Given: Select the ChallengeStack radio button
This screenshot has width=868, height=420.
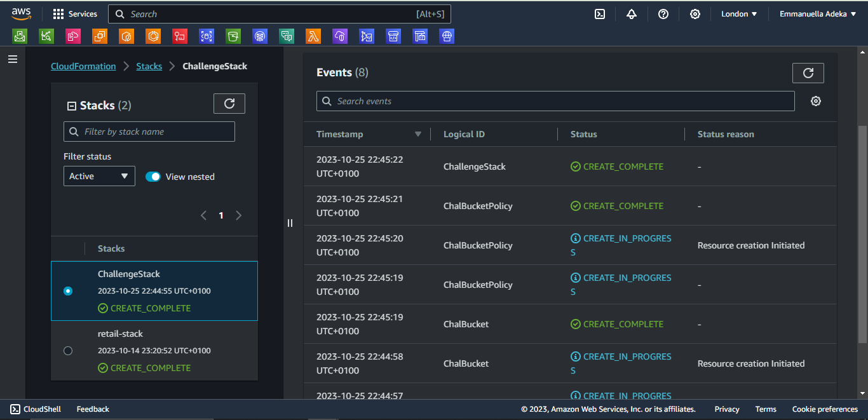Looking at the screenshot, I should point(68,290).
